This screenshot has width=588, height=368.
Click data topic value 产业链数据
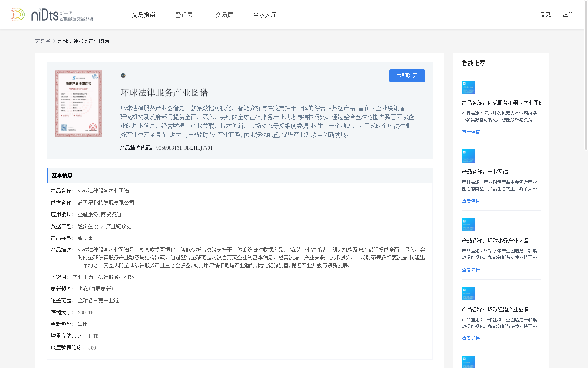tap(119, 226)
